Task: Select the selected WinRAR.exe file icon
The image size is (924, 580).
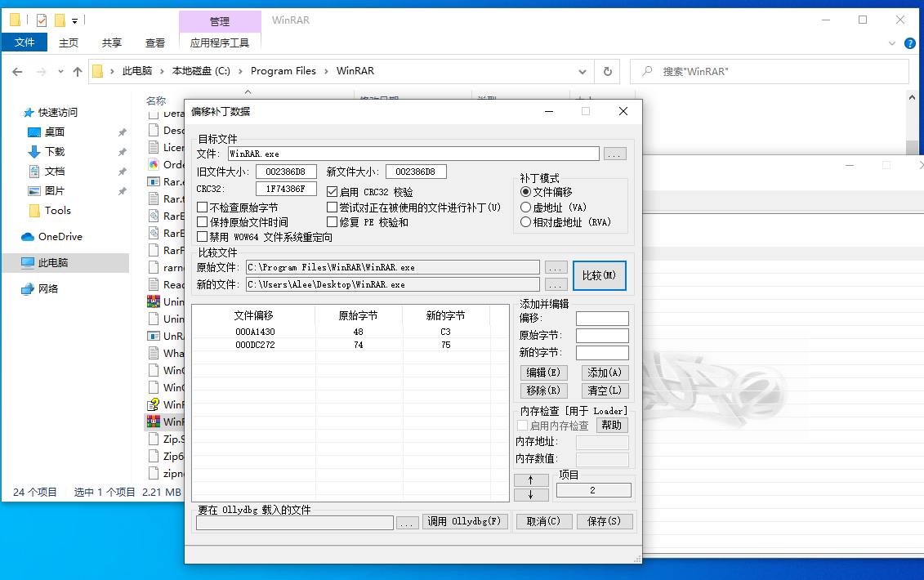Action: click(x=154, y=422)
